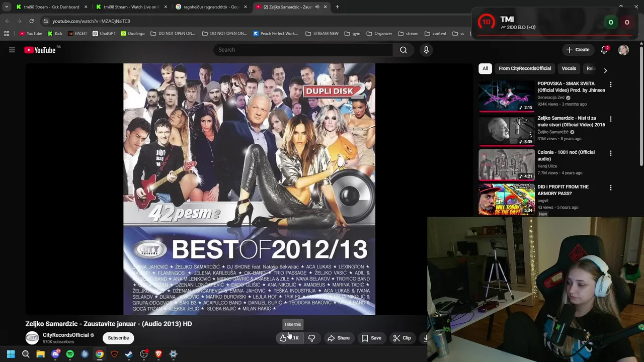Open the Duolingo bookmark
The image size is (644, 362).
pyautogui.click(x=132, y=34)
